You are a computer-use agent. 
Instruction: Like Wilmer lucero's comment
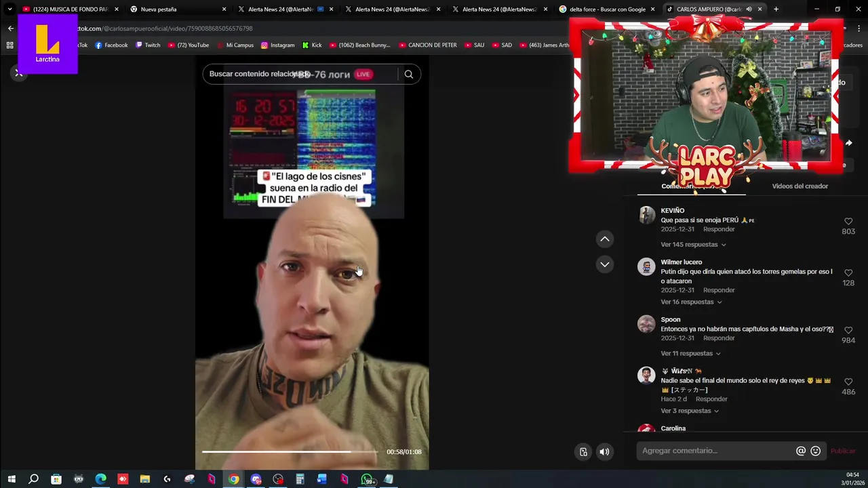tap(848, 273)
